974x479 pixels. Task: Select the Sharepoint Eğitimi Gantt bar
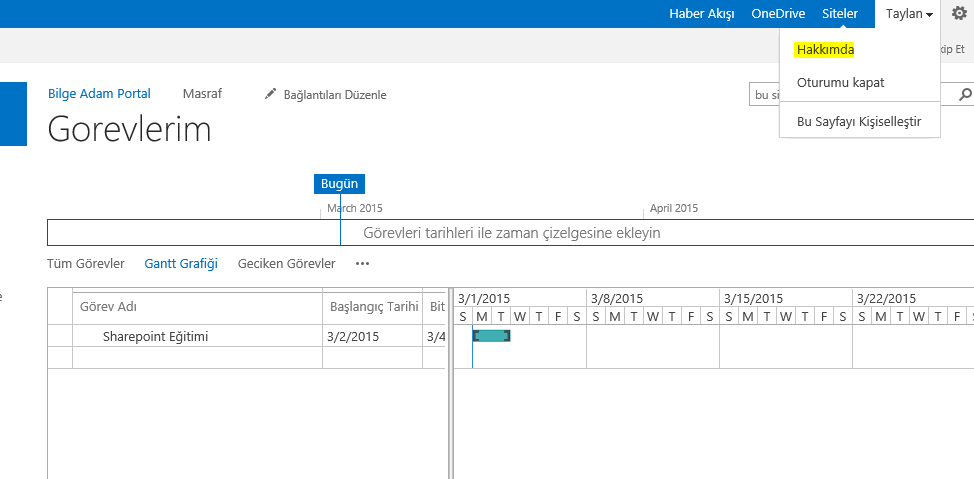491,335
